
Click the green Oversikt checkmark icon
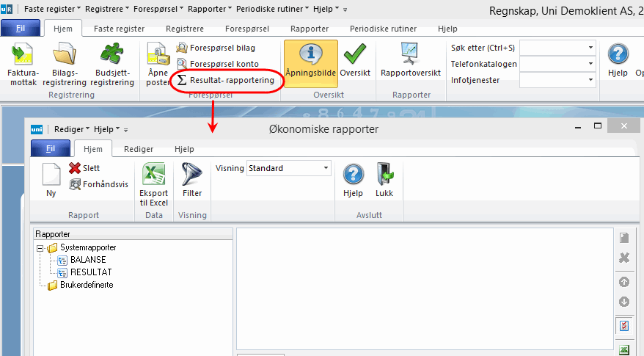(355, 56)
